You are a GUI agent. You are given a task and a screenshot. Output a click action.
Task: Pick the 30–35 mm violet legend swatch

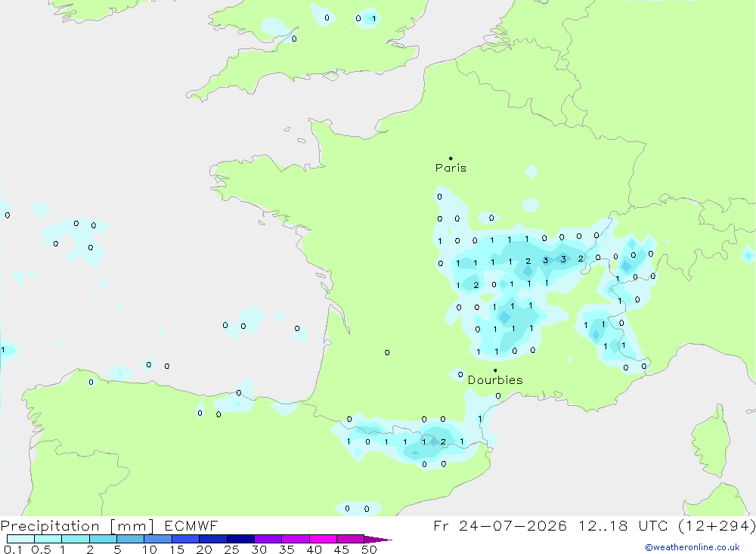coord(268,539)
